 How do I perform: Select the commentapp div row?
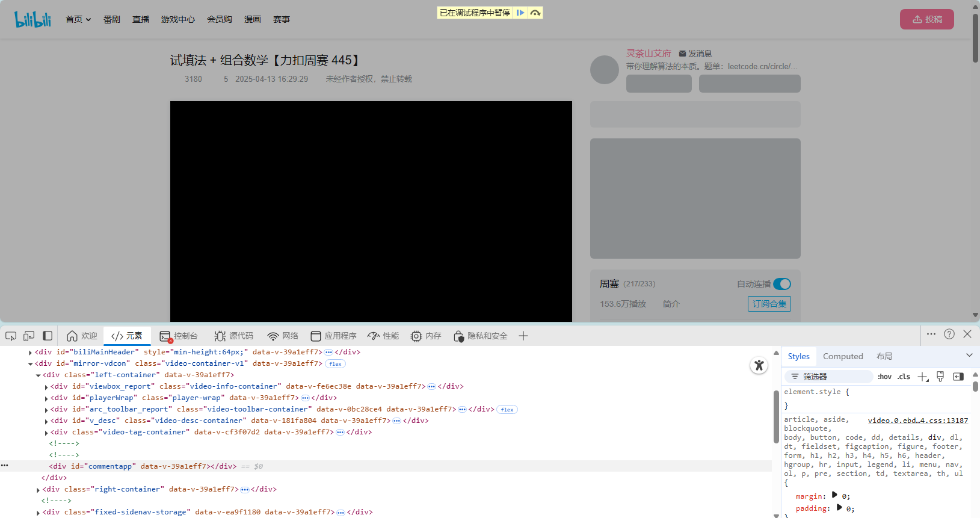[x=386, y=466]
